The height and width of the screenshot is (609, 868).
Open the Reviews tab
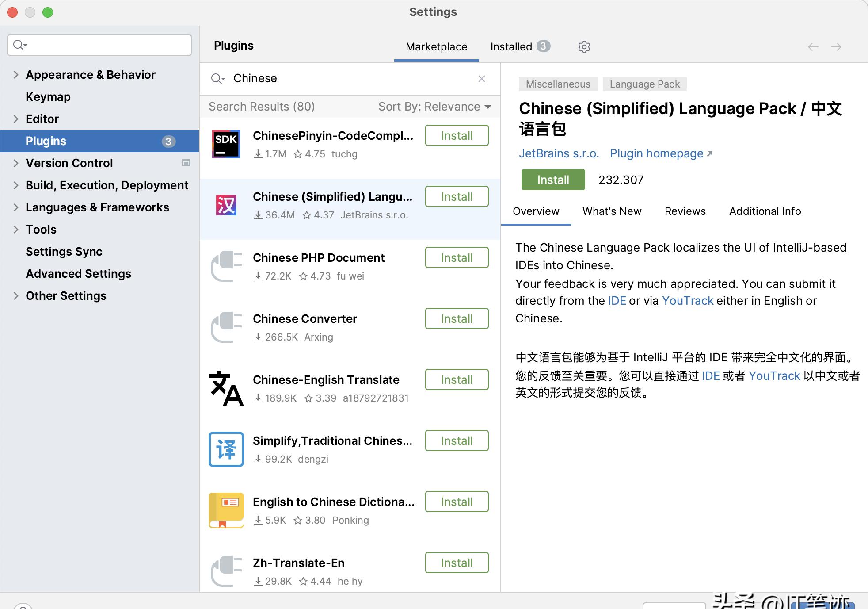685,211
